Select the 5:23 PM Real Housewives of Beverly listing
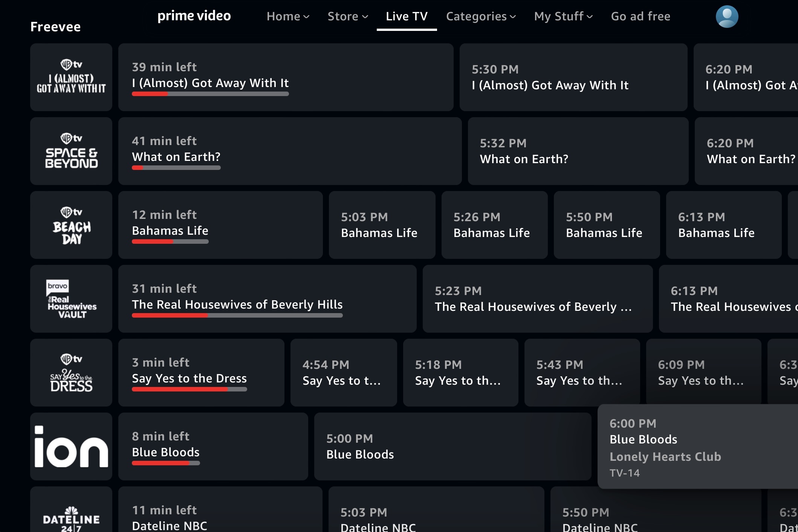The image size is (798, 532). (x=538, y=299)
